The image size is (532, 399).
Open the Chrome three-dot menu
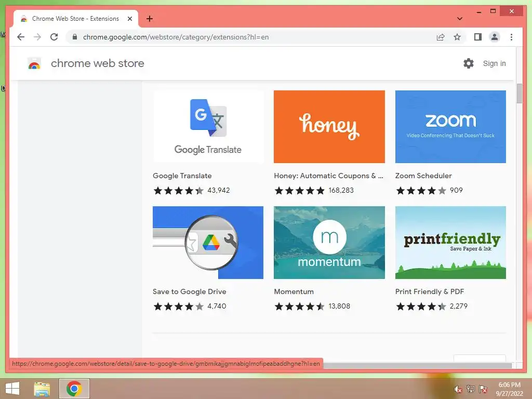point(511,37)
